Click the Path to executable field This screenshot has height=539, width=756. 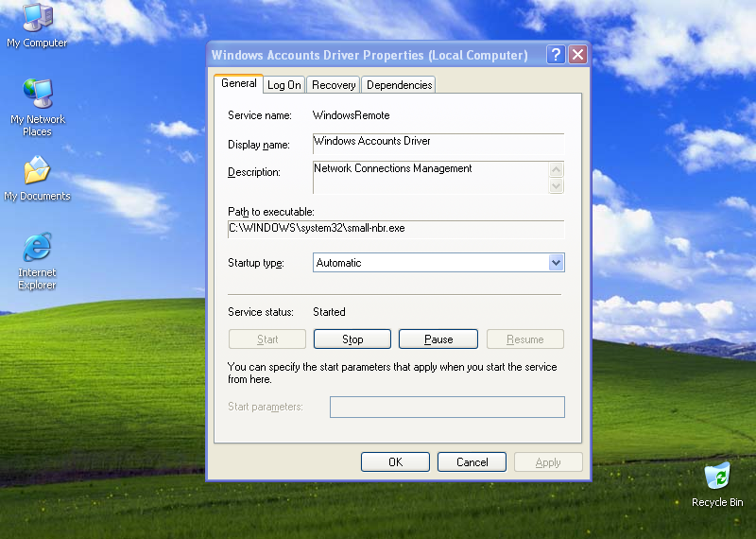(396, 229)
